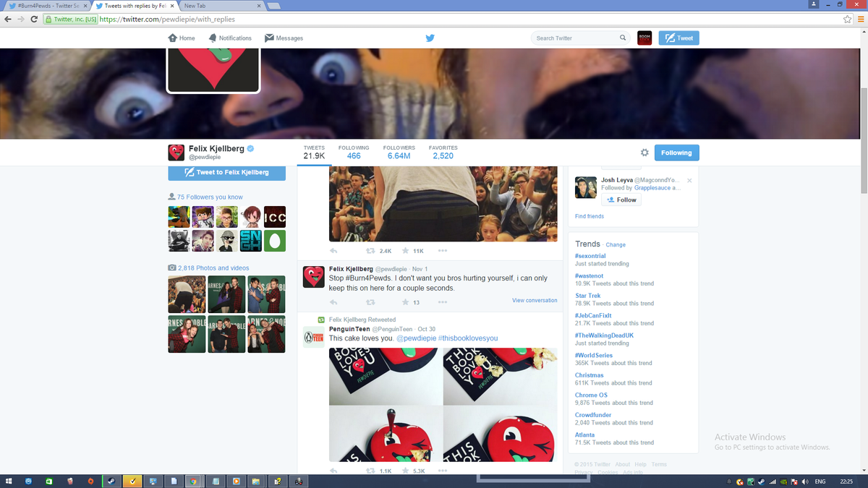The height and width of the screenshot is (488, 868).
Task: Open the cake photo with cherry stem
Action: [x=385, y=434]
